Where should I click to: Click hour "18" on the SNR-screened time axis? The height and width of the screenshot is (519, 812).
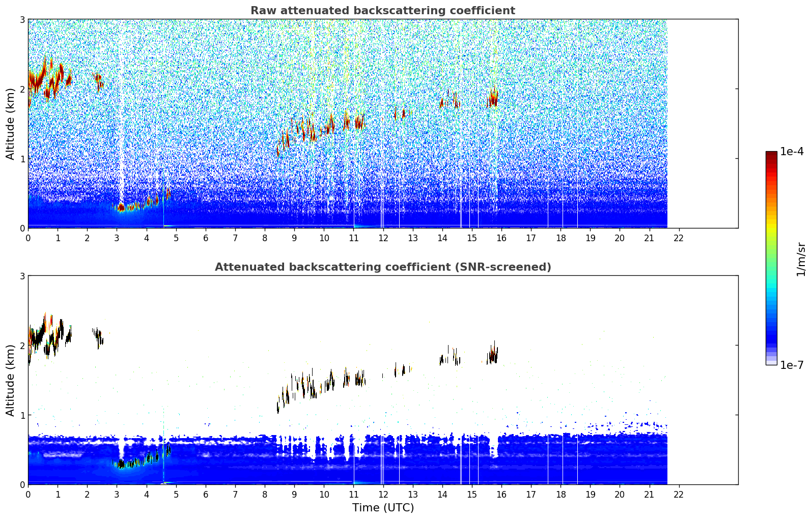(561, 494)
